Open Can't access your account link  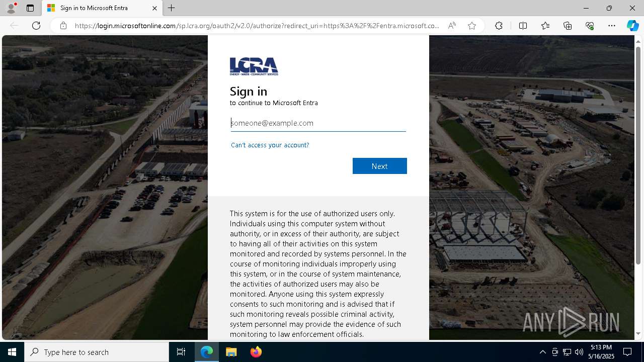coord(270,145)
